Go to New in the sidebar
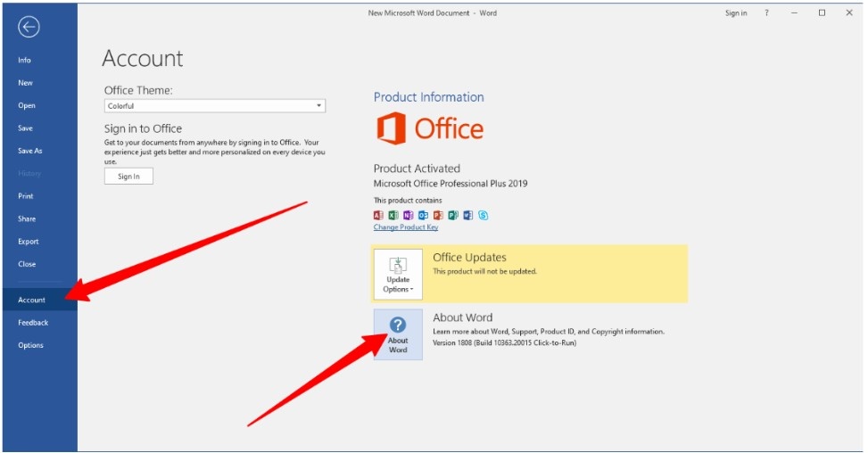Screen dimensions: 868x453 pyautogui.click(x=26, y=82)
